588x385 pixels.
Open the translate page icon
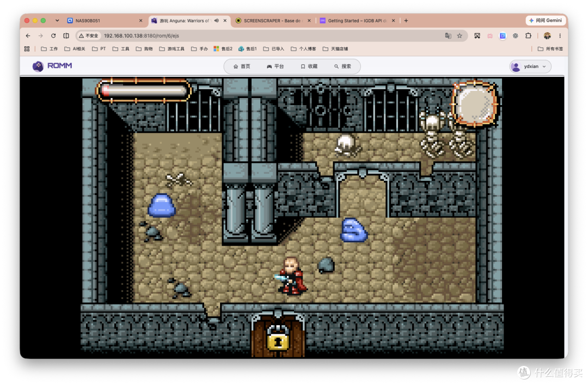pos(448,35)
